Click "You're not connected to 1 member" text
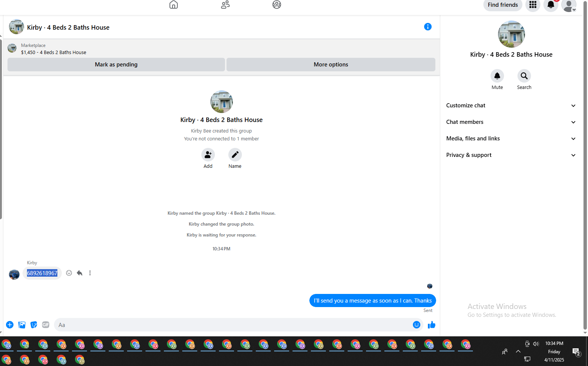 pyautogui.click(x=222, y=139)
